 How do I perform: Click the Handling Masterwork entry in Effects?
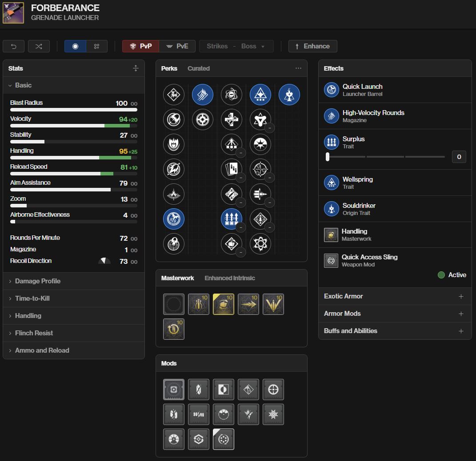coord(395,235)
